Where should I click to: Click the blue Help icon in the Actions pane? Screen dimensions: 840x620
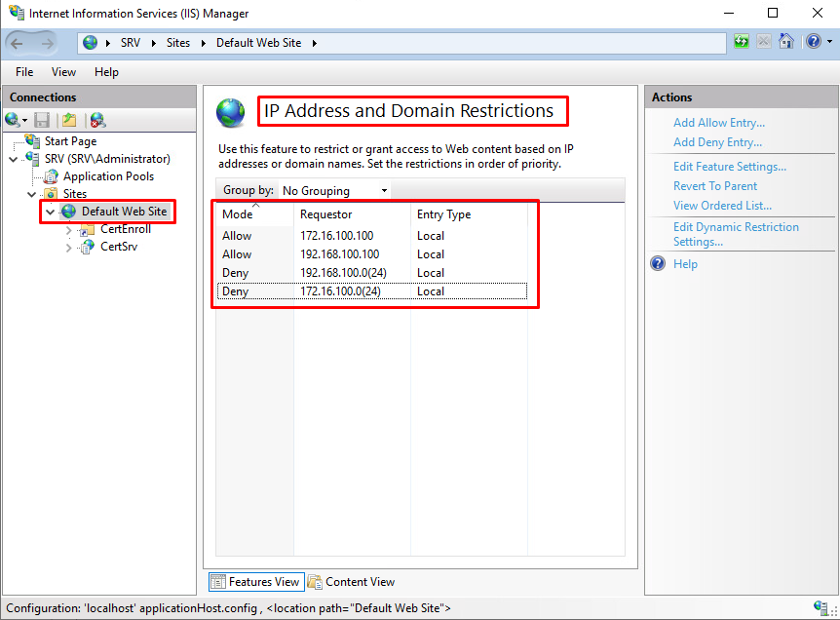pyautogui.click(x=658, y=263)
